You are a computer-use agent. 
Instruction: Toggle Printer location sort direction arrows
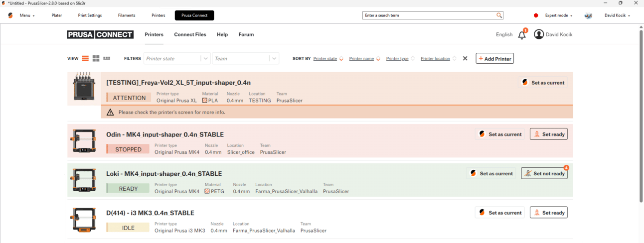[454, 59]
